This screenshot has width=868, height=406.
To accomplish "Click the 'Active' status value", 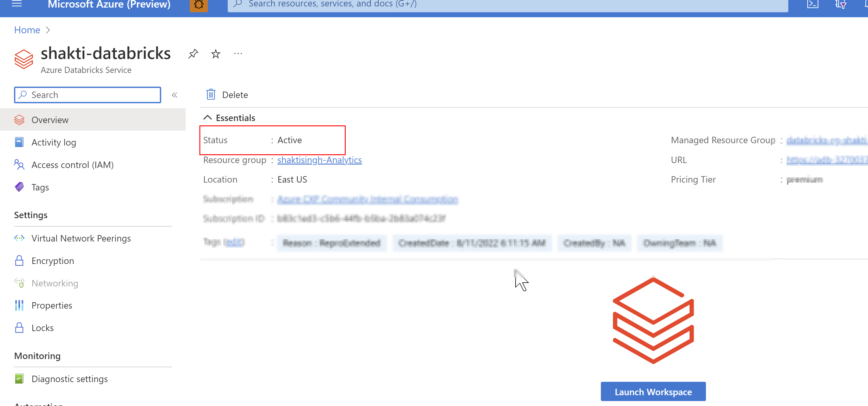I will (289, 140).
